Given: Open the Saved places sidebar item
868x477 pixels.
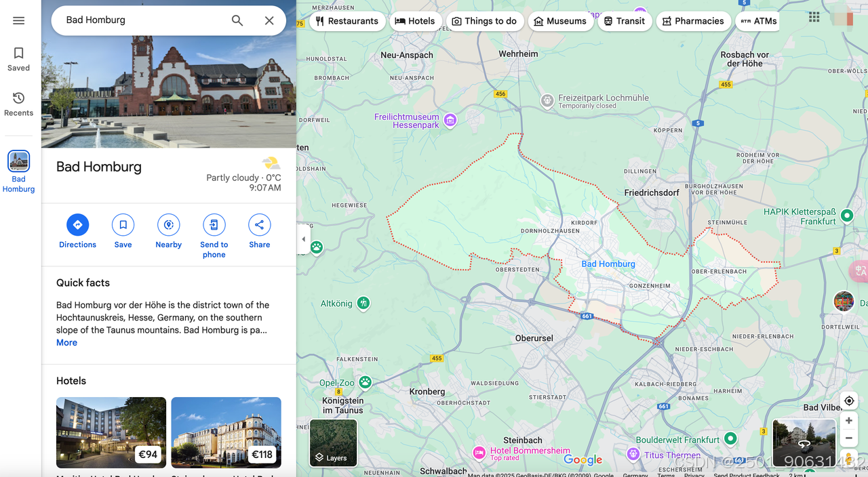Looking at the screenshot, I should tap(19, 59).
